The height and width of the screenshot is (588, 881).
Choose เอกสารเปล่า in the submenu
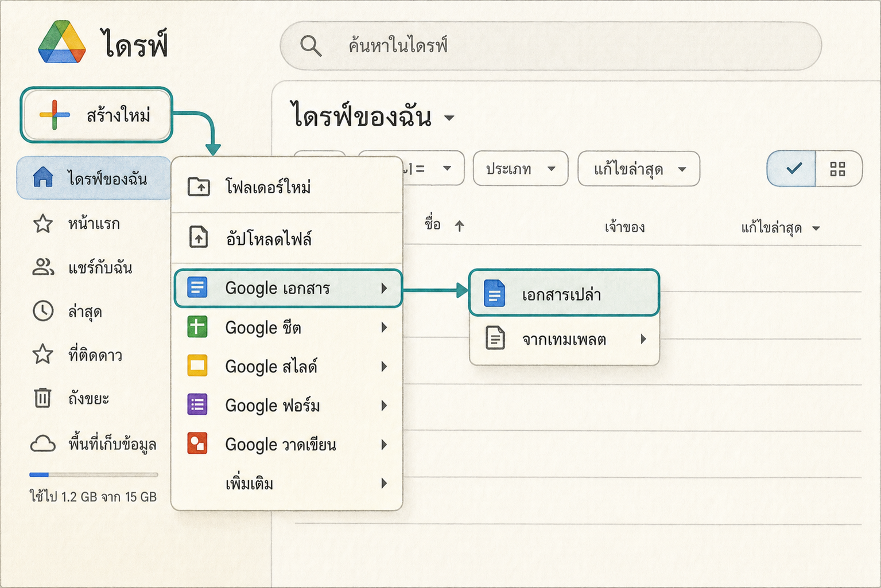point(564,293)
